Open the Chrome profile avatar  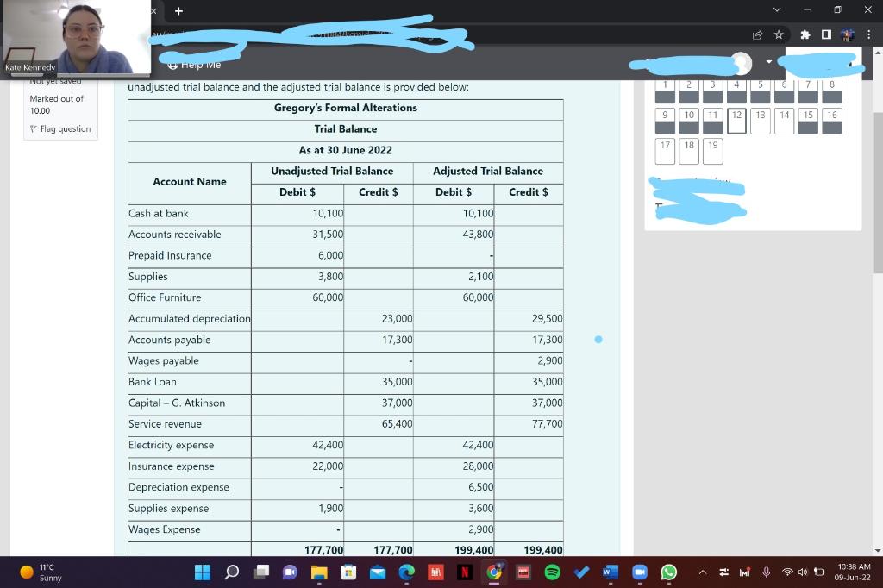pos(848,35)
